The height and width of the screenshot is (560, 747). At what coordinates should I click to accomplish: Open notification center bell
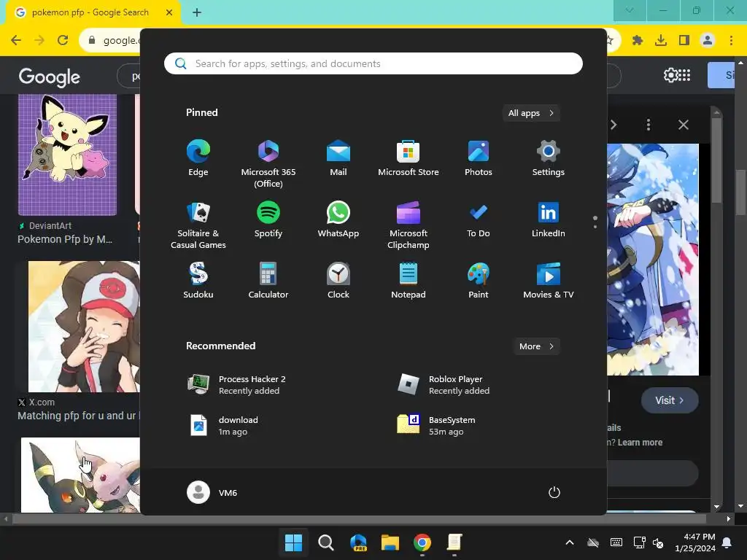(727, 542)
